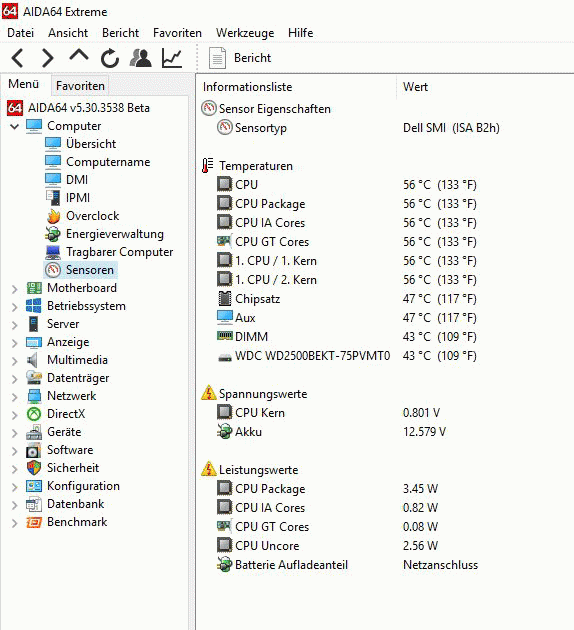
Task: Click the Software icon in the tree
Action: coord(34,450)
